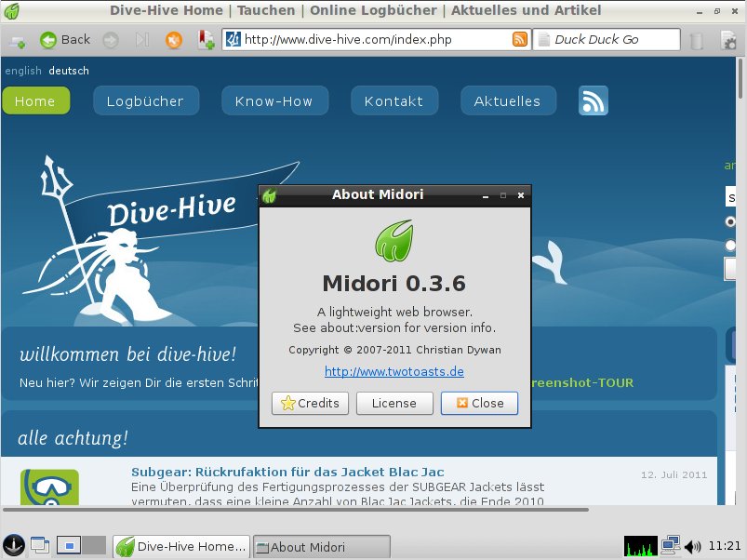Switch to second workspace in pager
This screenshot has width=747, height=560.
93,546
